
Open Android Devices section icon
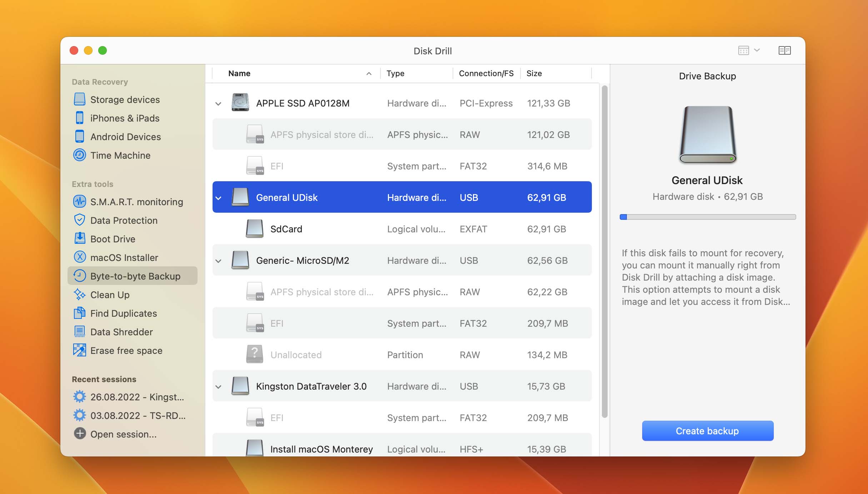click(80, 136)
